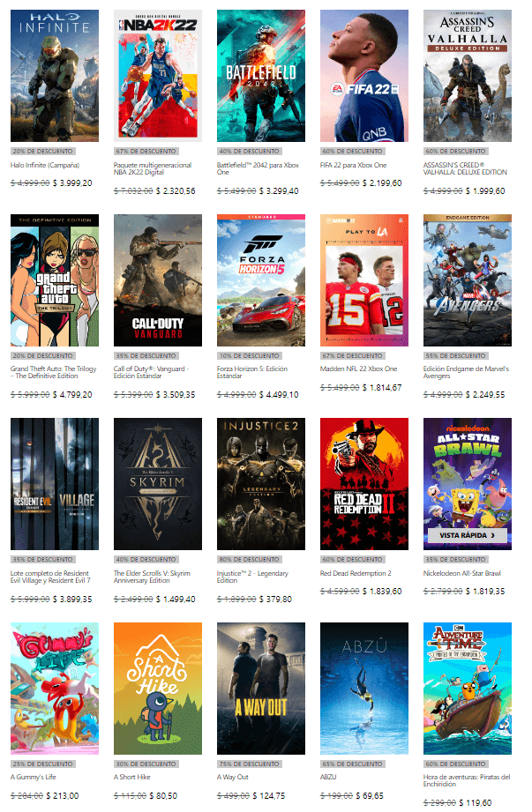Open the A Gummy's Life title link
The image size is (532, 812).
34,777
